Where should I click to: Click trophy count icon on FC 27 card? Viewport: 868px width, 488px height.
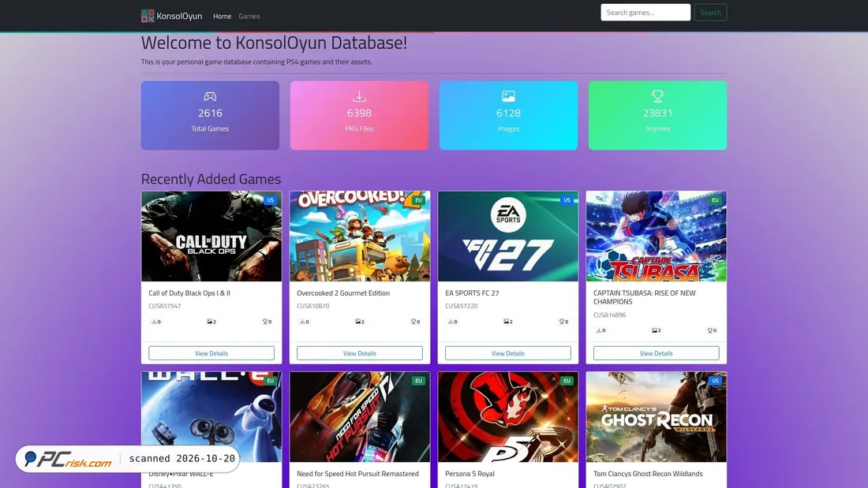click(x=562, y=322)
